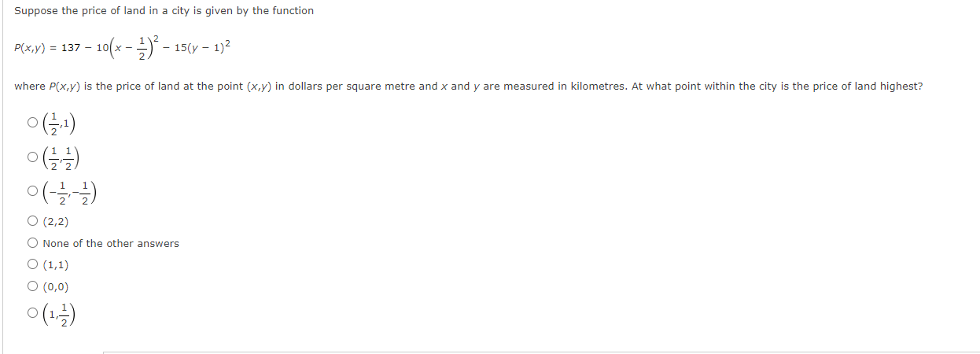
Task: Select the 'None of the other answers' radio button
Action: 32,243
